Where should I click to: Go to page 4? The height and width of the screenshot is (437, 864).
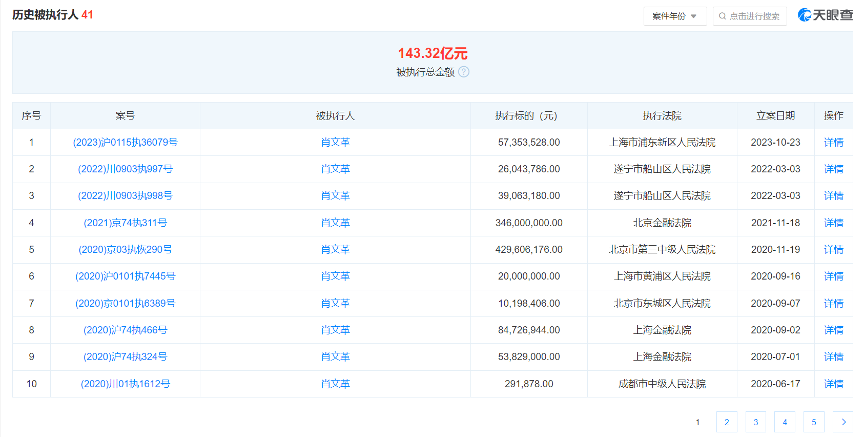tap(785, 422)
